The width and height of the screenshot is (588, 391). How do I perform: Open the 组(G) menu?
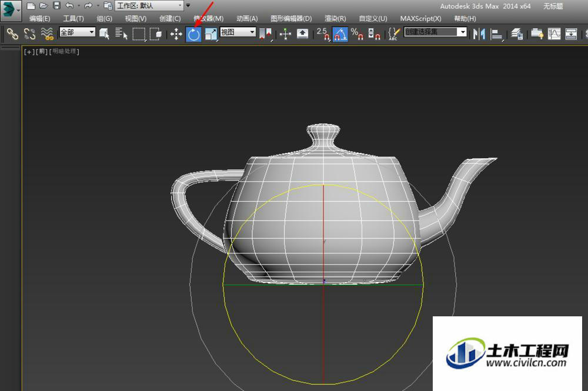pyautogui.click(x=104, y=18)
